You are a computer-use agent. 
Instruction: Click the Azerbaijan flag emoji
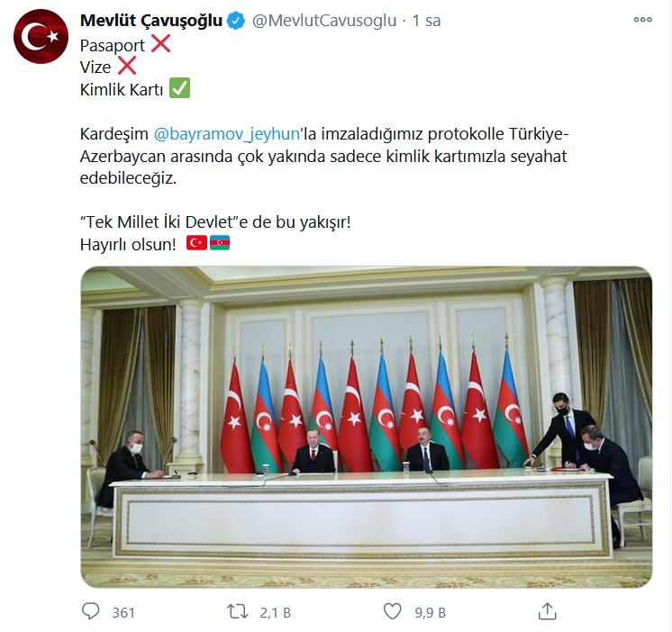tap(220, 243)
